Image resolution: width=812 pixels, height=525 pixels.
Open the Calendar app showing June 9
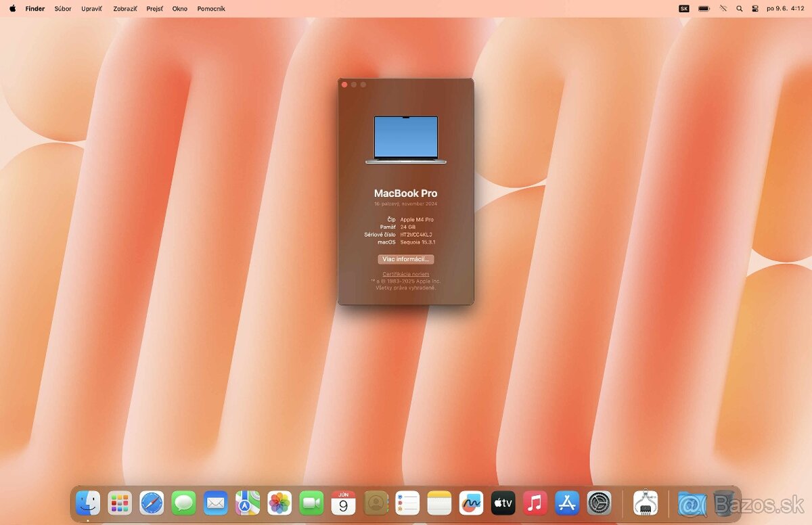click(x=343, y=503)
